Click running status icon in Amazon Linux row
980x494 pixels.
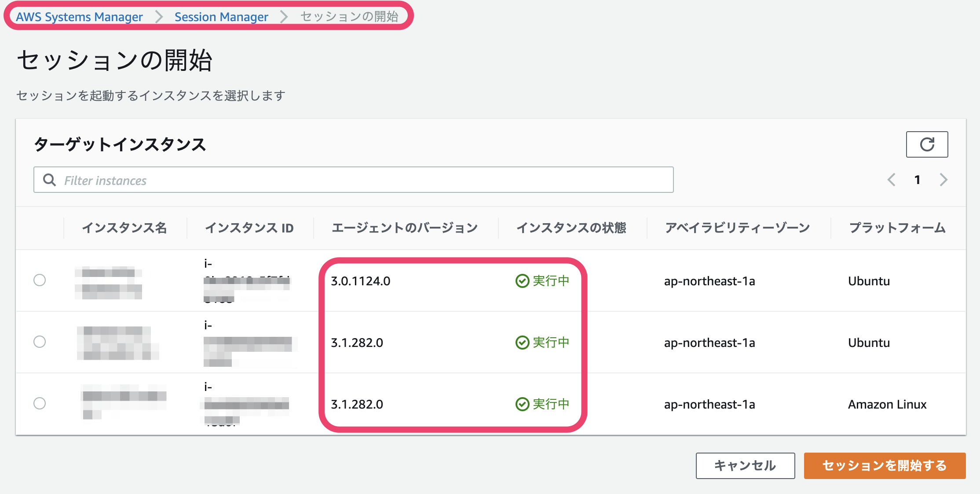522,404
